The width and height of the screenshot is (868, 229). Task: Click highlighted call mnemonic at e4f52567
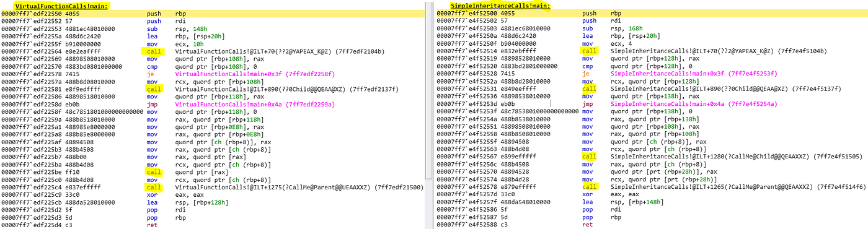point(589,157)
